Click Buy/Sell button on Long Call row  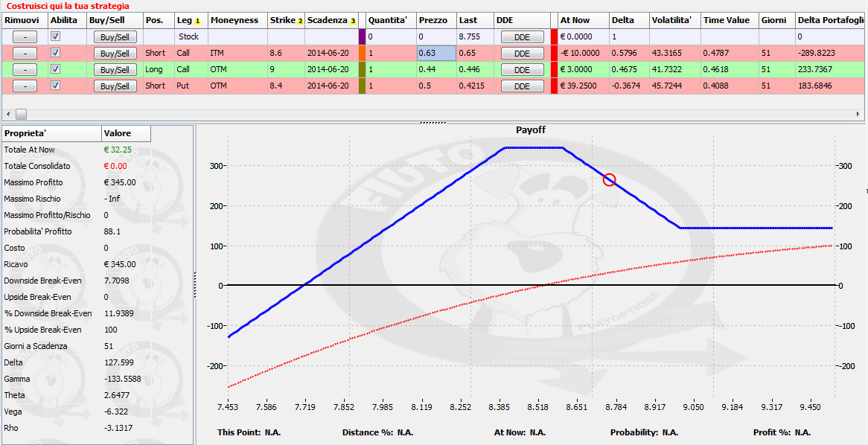tap(115, 70)
